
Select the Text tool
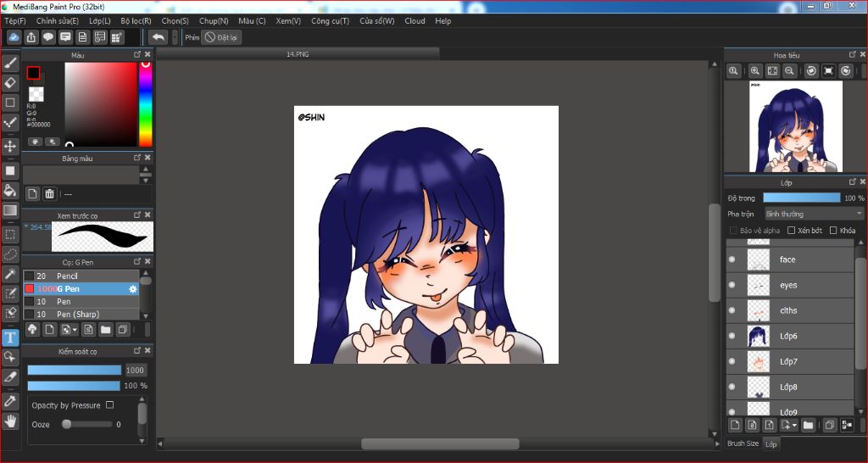point(10,337)
